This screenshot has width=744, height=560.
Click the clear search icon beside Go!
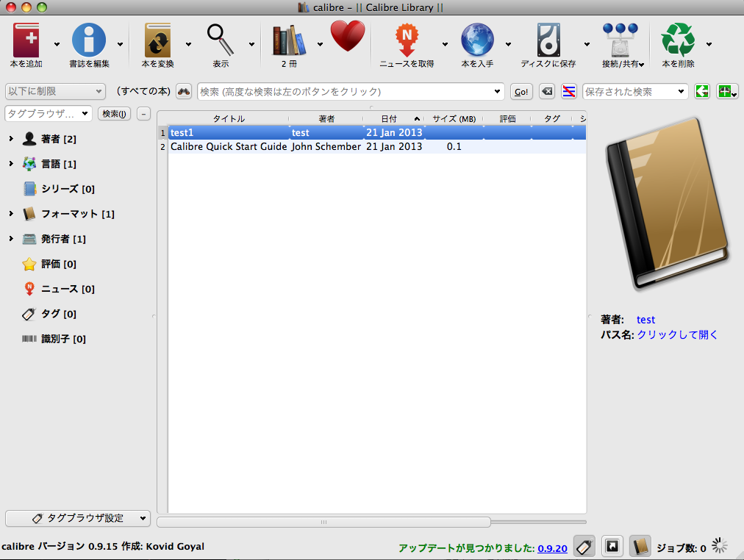547,91
